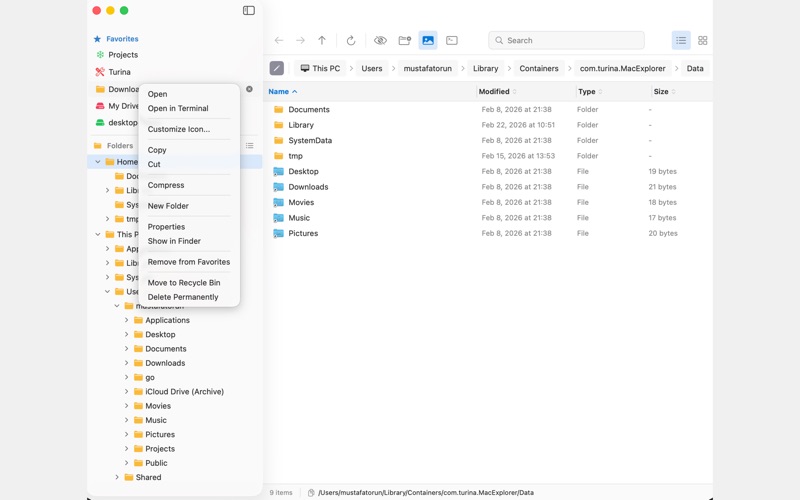
Task: Click the SystemData folder icon in list
Action: point(279,140)
